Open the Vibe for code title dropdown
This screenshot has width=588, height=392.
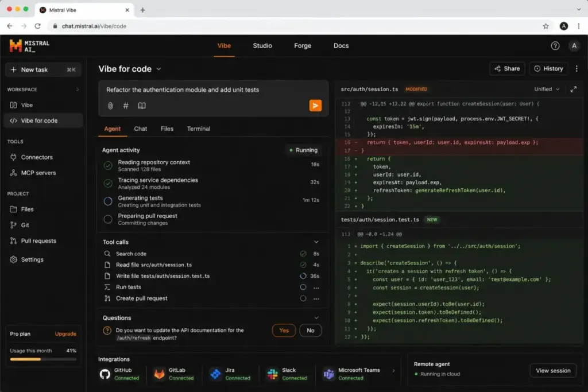[158, 69]
